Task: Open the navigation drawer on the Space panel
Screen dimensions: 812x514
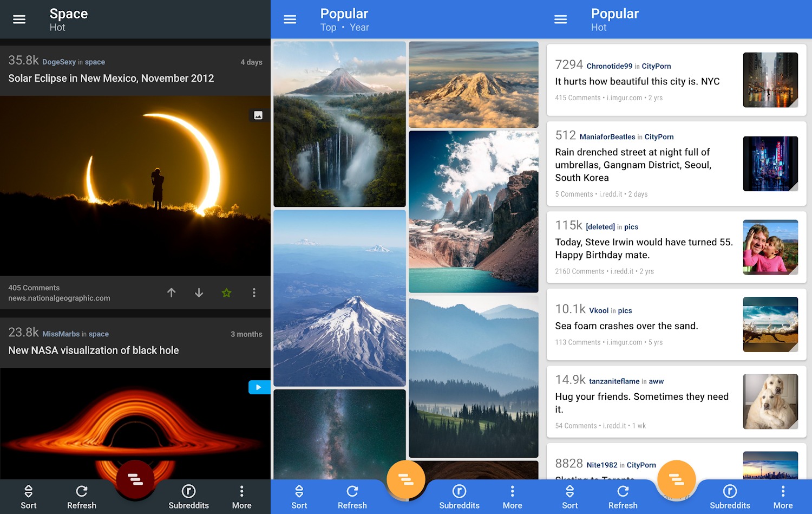Action: coord(19,19)
